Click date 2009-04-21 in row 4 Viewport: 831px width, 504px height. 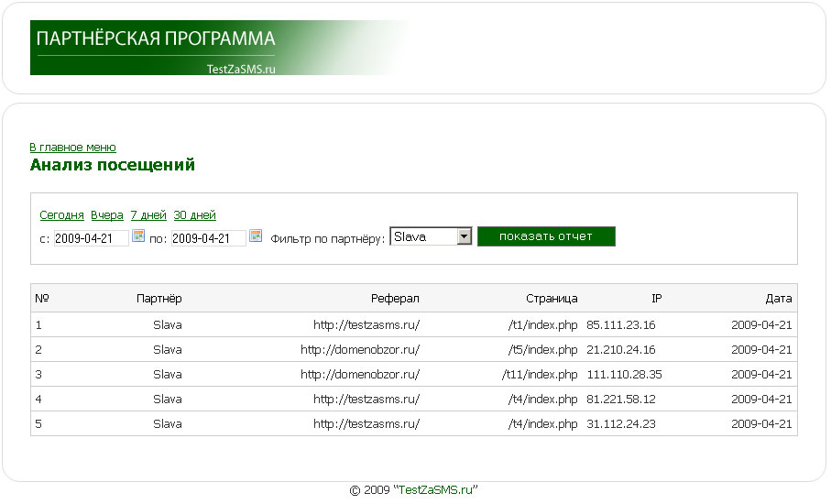(x=761, y=399)
